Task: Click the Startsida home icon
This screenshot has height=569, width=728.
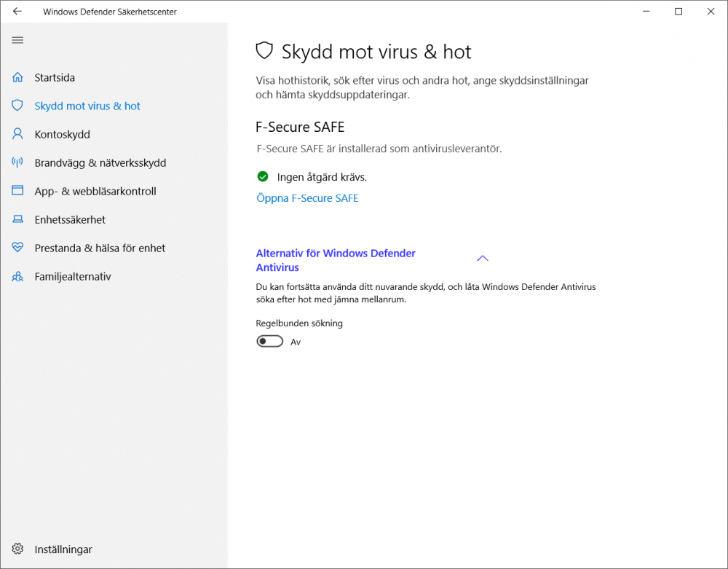Action: 18,77
